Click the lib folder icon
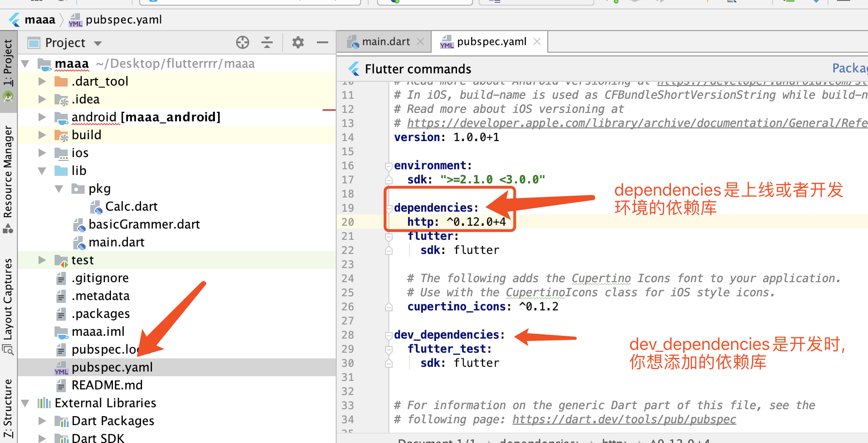This screenshot has height=443, width=868. [61, 171]
